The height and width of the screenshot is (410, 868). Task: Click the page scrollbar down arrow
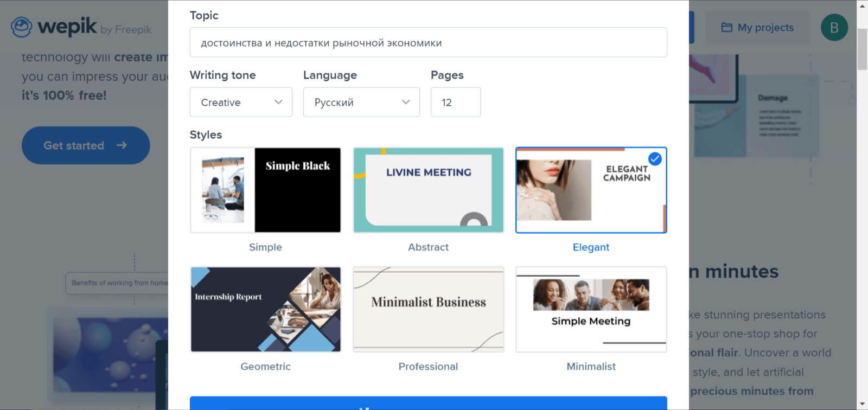coord(862,404)
